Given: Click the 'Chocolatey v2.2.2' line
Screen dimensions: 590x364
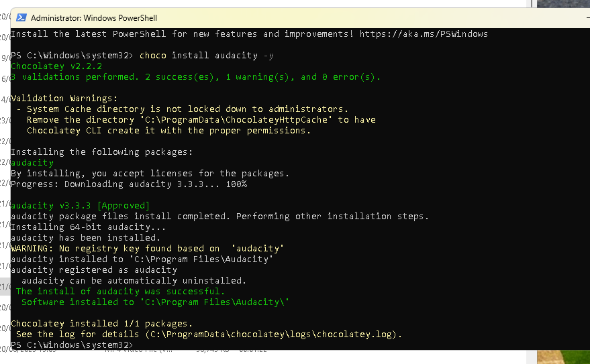Looking at the screenshot, I should click(56, 66).
